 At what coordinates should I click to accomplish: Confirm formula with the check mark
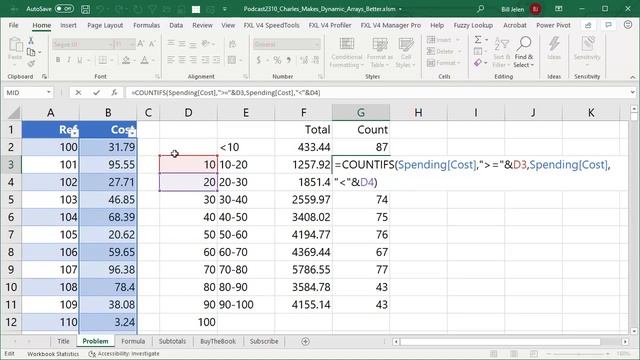click(96, 93)
